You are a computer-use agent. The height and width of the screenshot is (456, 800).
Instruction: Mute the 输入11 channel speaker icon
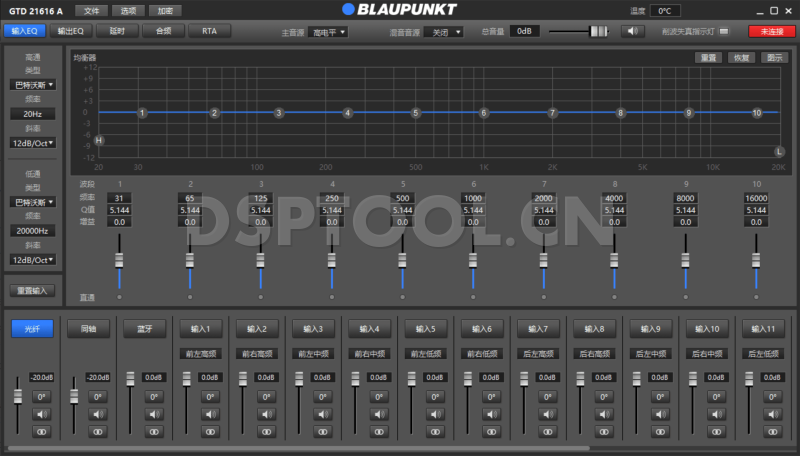tap(772, 414)
